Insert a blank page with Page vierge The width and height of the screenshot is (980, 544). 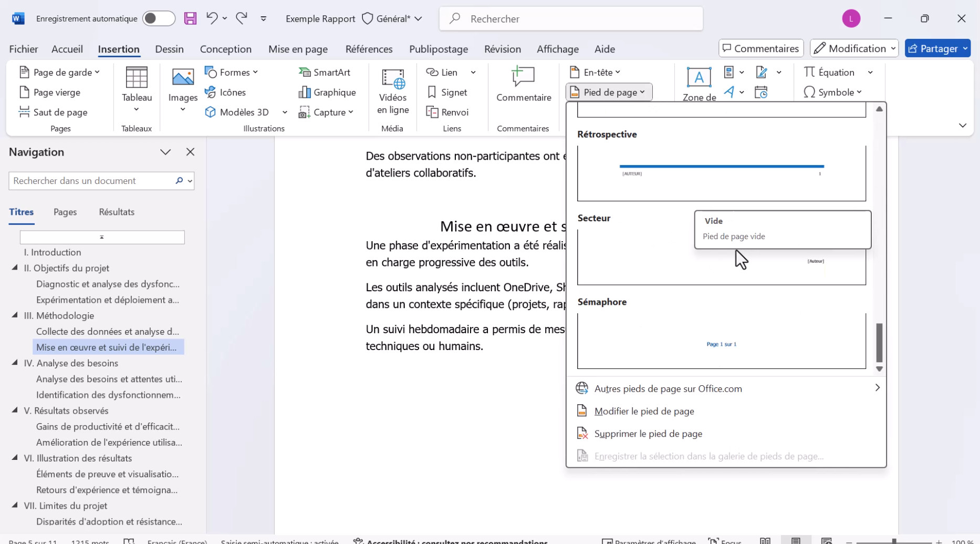point(50,92)
